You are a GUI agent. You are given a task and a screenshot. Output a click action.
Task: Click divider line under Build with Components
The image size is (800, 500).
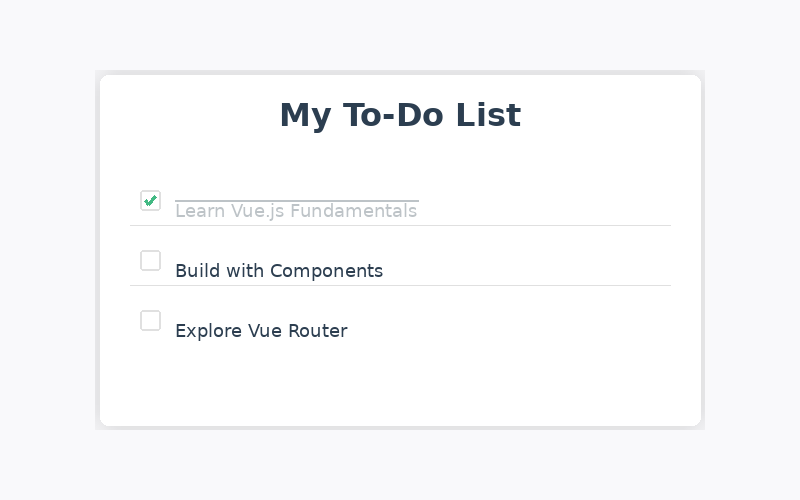[401, 286]
